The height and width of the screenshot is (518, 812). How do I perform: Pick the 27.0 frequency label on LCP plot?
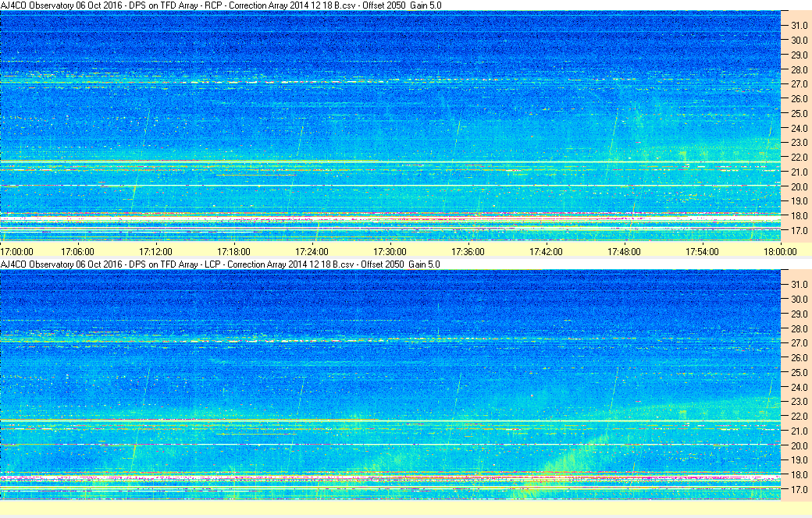pyautogui.click(x=799, y=343)
